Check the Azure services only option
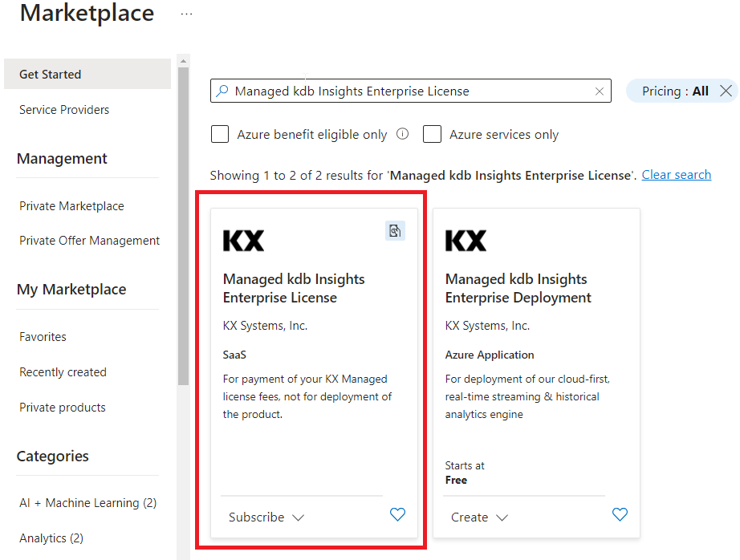This screenshot has width=740, height=560. 432,134
